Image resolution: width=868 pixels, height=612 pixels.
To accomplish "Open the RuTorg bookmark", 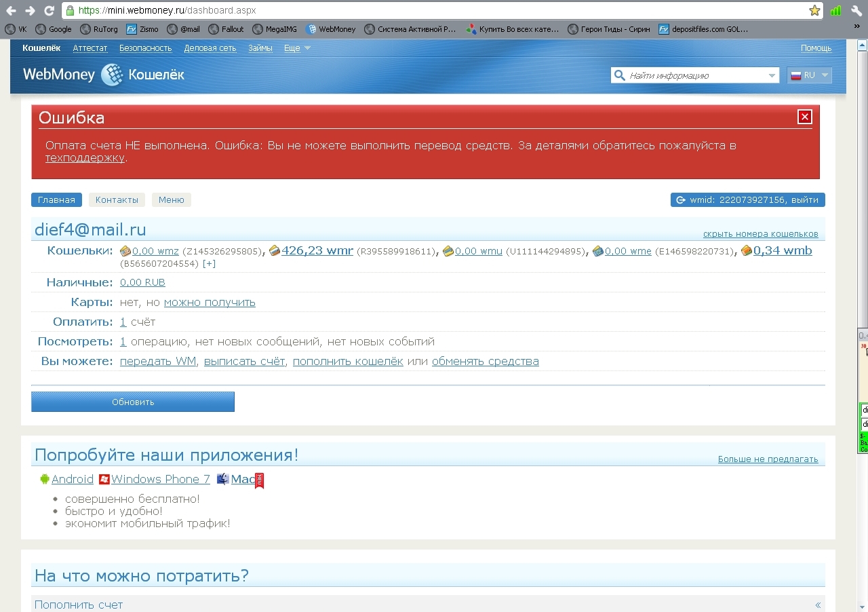I will [x=99, y=29].
